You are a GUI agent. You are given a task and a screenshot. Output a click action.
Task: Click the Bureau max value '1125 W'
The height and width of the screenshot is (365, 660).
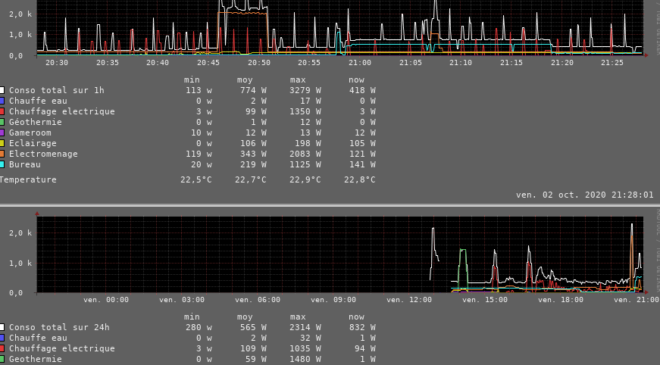pos(305,165)
